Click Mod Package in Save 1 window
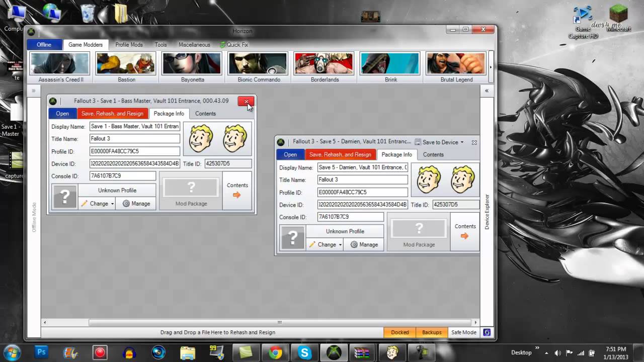Screen dimensions: 644x362 pyautogui.click(x=191, y=191)
